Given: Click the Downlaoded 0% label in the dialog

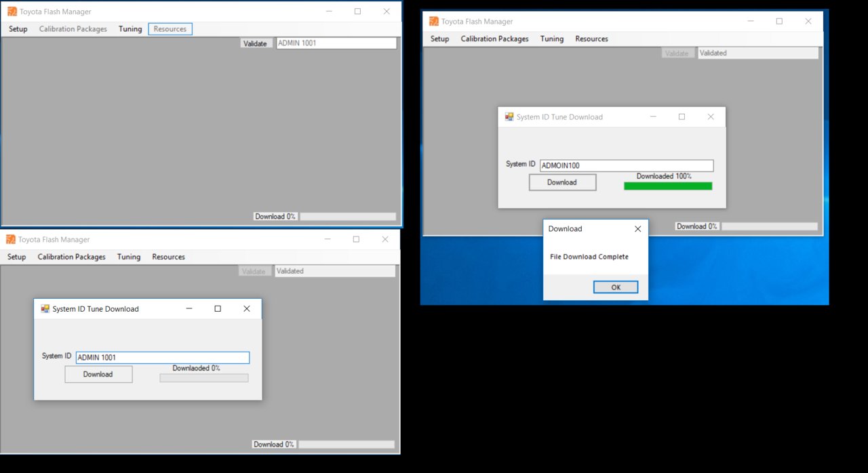Looking at the screenshot, I should click(x=197, y=369).
